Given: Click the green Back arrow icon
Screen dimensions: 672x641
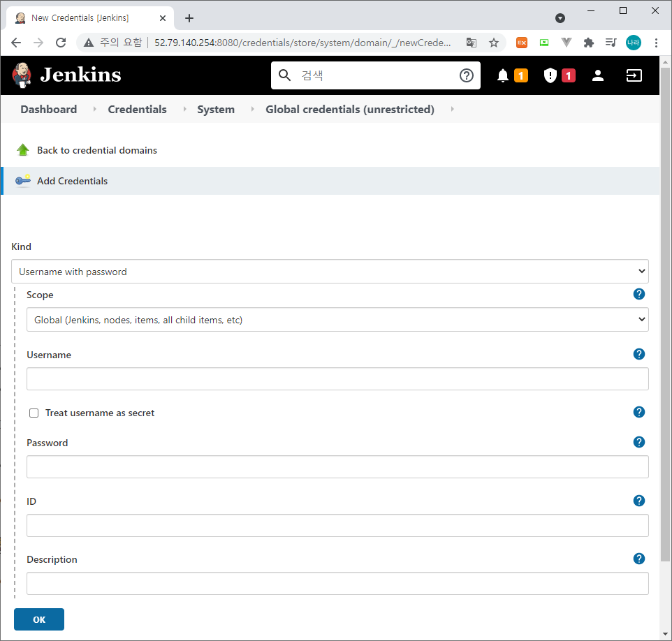Looking at the screenshot, I should coord(23,150).
